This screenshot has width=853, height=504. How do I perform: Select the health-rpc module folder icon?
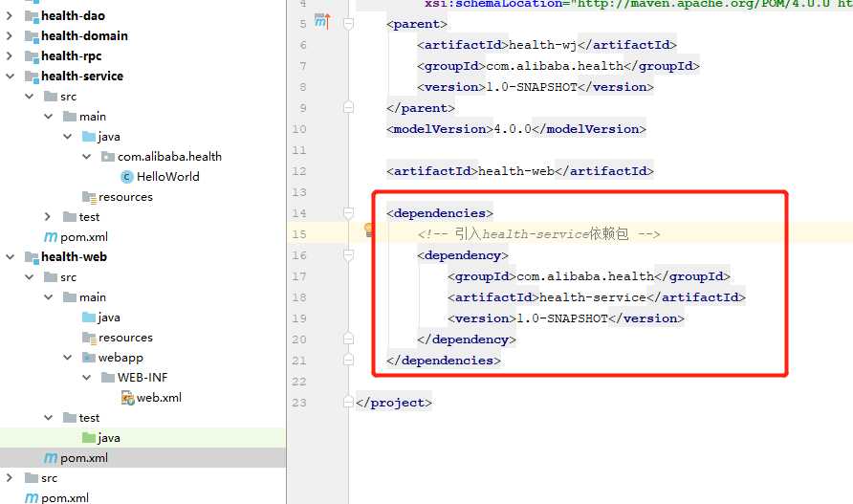32,56
